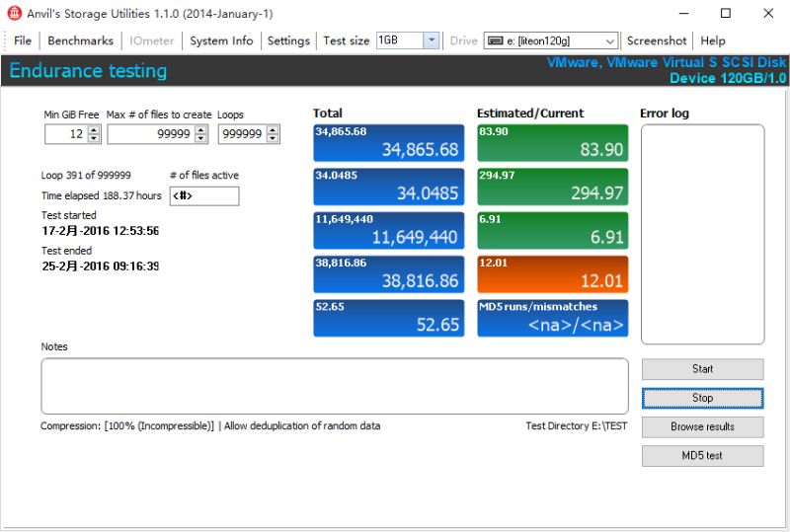Screen dimensions: 790x532
Task: Click the MD5 runs/mismatches tile
Action: pos(553,319)
